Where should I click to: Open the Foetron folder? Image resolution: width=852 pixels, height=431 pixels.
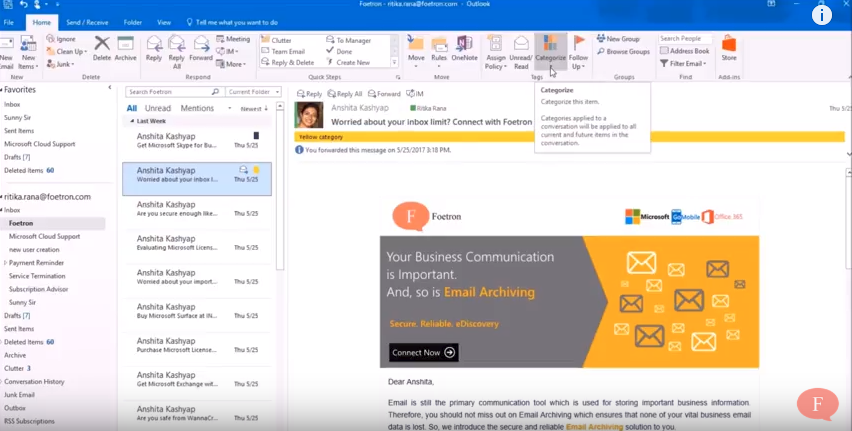(x=21, y=223)
